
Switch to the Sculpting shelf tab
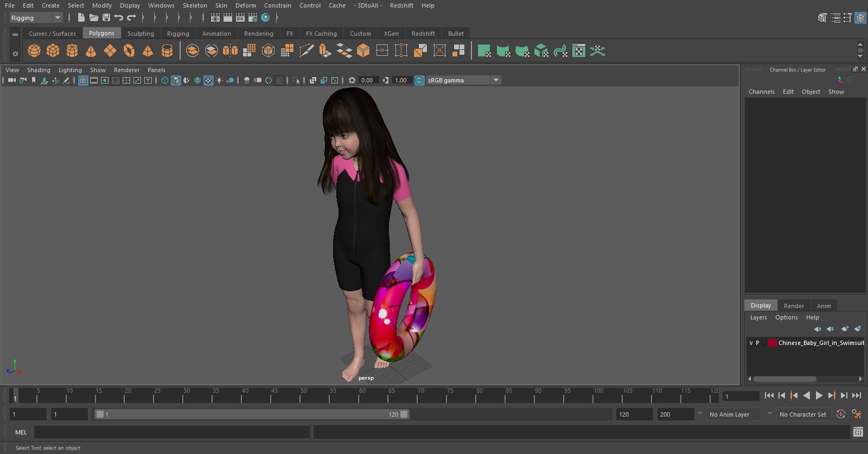[x=141, y=34]
